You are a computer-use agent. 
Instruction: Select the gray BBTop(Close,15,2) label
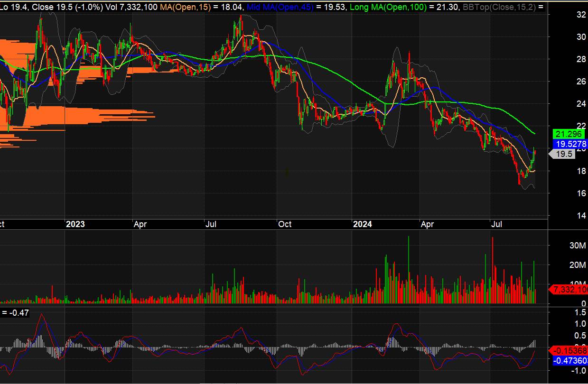coord(496,7)
